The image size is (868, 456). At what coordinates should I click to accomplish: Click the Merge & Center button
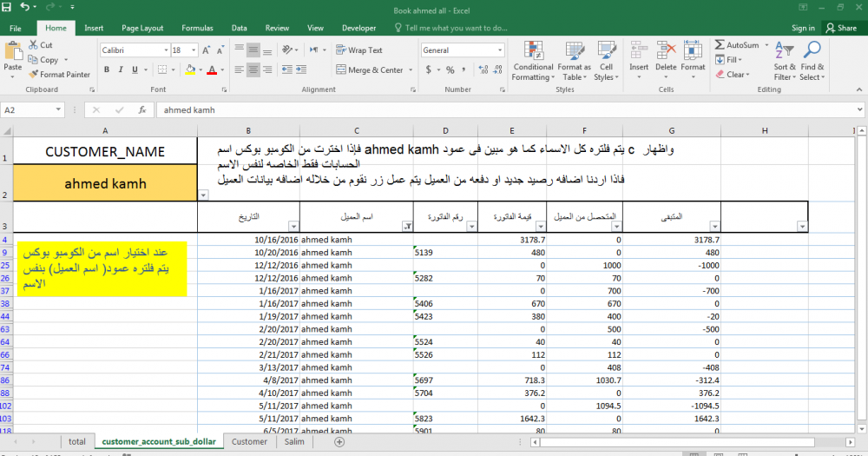click(x=370, y=69)
